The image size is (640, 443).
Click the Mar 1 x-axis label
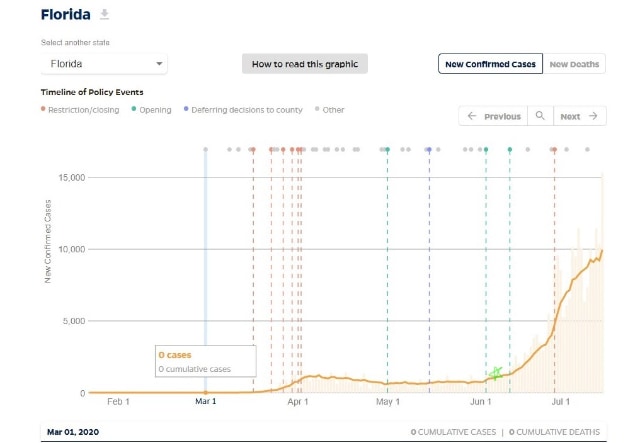[x=205, y=401]
